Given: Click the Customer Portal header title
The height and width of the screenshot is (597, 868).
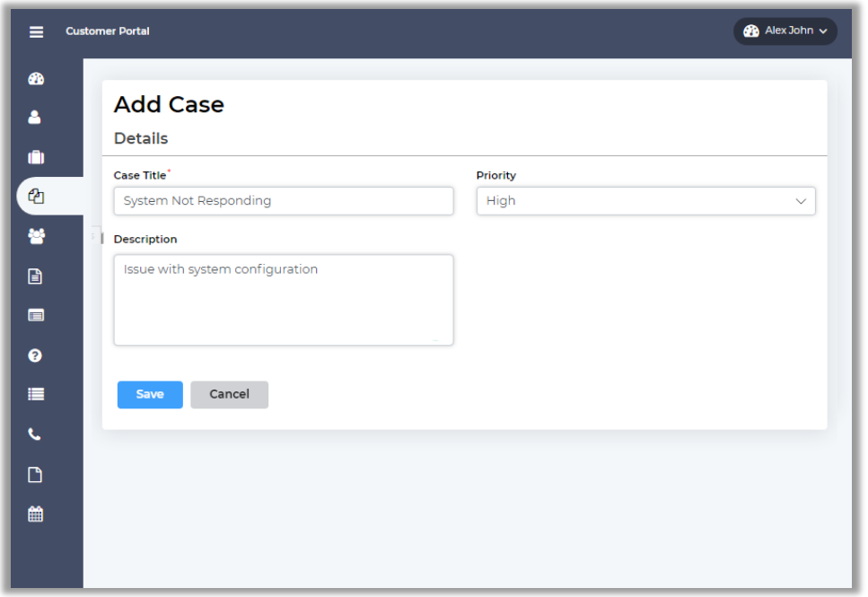Looking at the screenshot, I should 108,31.
